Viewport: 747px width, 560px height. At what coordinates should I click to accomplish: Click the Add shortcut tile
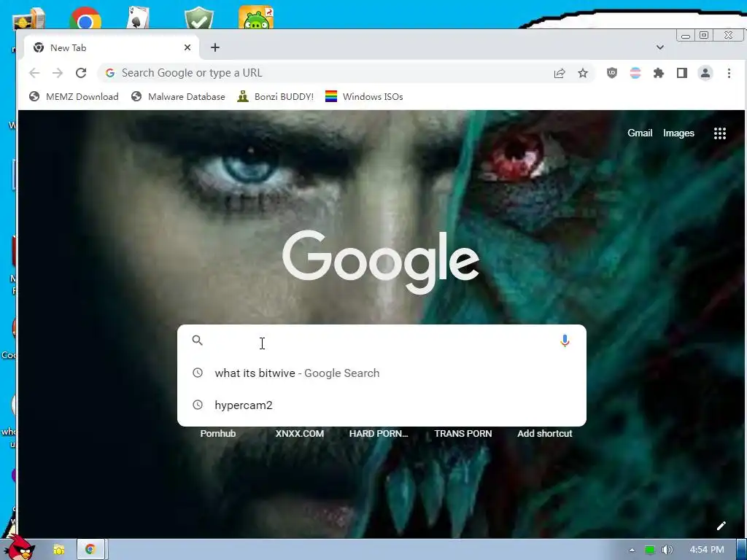[x=544, y=433]
